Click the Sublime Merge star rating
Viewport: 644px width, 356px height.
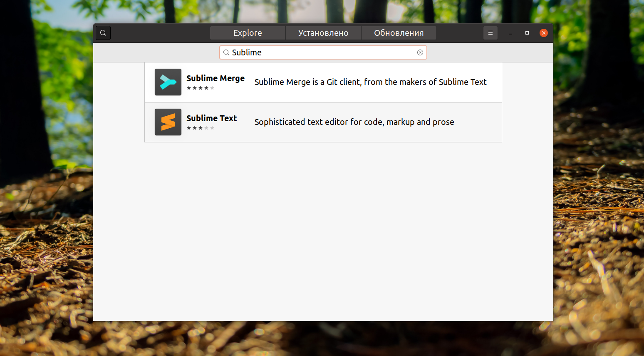pos(201,88)
